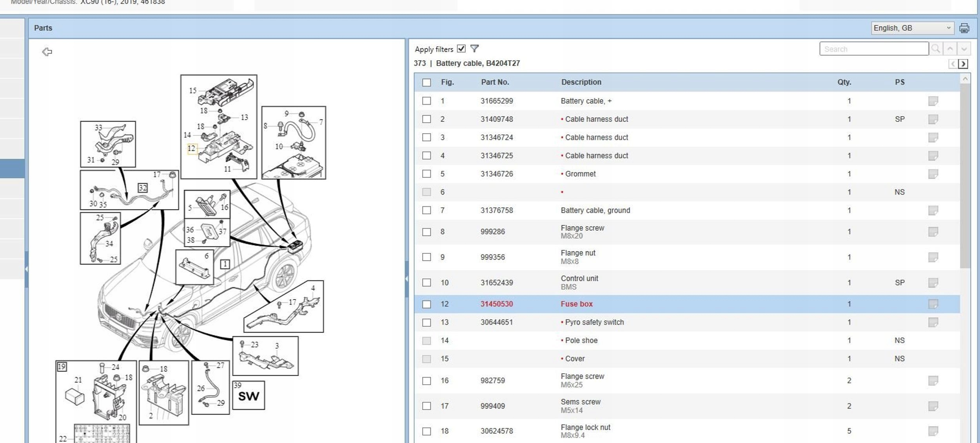Screen dimensions: 980x443
Task: Collapse the diagram panel splitter handle
Action: pos(407,279)
